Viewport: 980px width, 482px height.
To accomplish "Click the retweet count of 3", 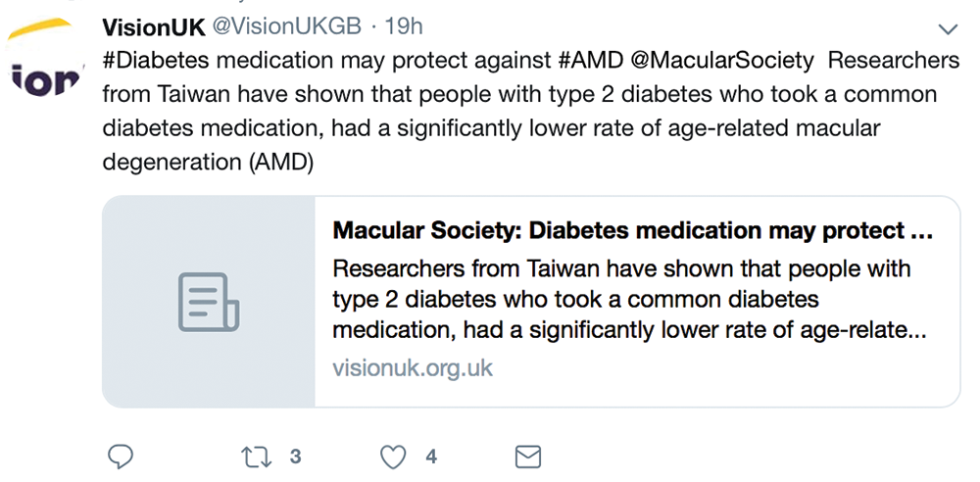I will [x=295, y=457].
